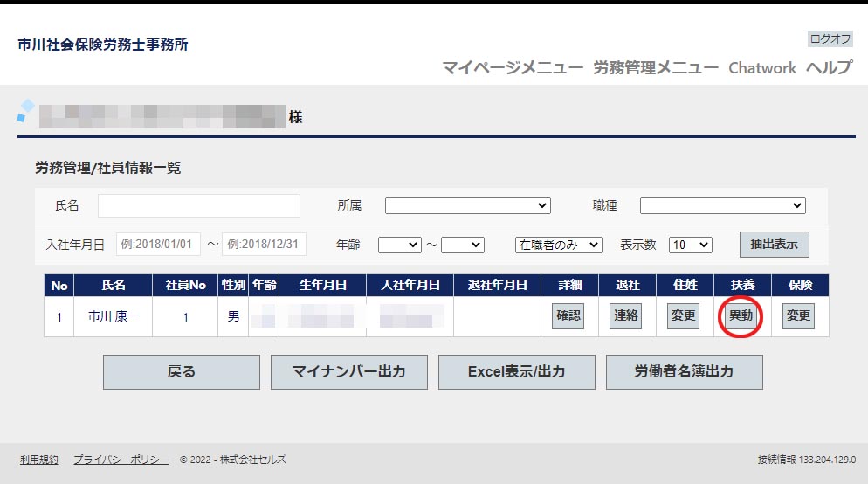The height and width of the screenshot is (484, 868).
Task: Open マイページメニュー in top navigation
Action: (x=512, y=68)
